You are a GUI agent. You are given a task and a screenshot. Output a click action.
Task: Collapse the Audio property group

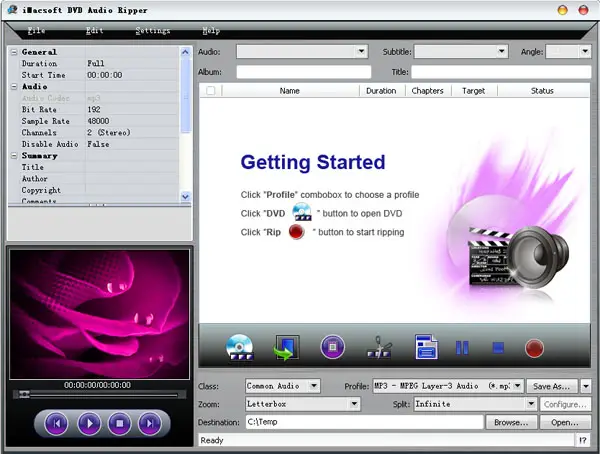pyautogui.click(x=14, y=87)
